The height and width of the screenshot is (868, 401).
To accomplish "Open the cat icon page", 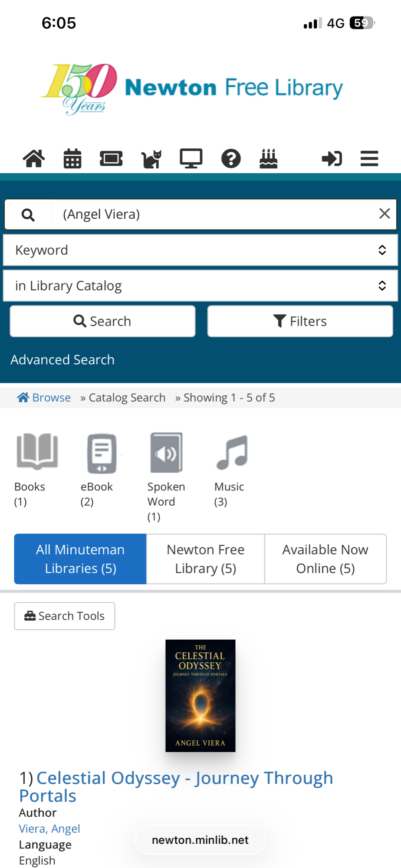I will point(151,159).
